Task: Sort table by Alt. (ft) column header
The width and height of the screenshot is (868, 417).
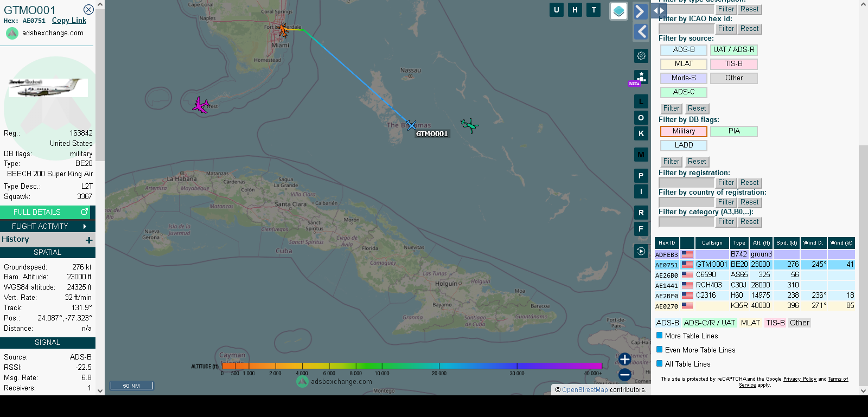Action: pyautogui.click(x=761, y=243)
